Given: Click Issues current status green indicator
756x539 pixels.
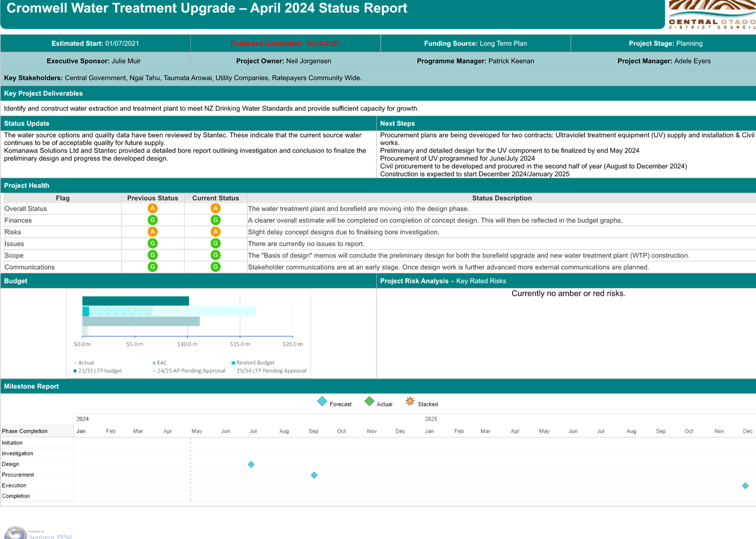Looking at the screenshot, I should tap(216, 244).
